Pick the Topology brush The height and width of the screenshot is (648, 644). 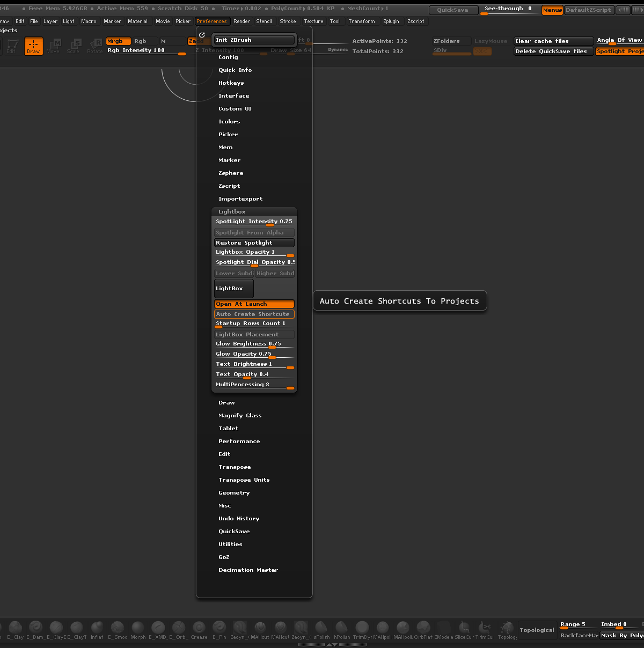507,630
